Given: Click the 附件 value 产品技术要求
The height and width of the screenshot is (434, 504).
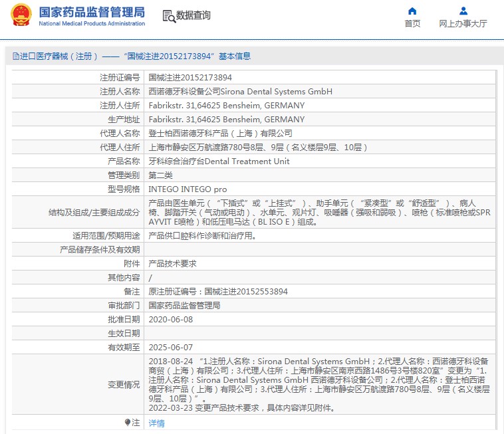Looking at the screenshot, I should 172,264.
